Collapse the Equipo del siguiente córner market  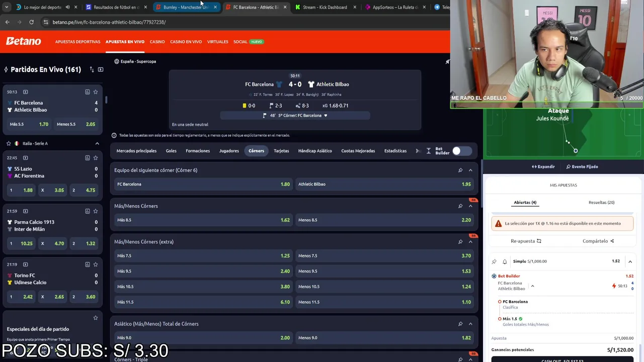coord(470,170)
